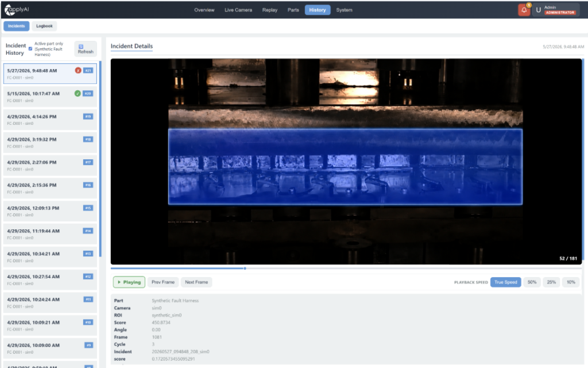The height and width of the screenshot is (368, 588).
Task: Open the Admin user avatar
Action: click(538, 10)
